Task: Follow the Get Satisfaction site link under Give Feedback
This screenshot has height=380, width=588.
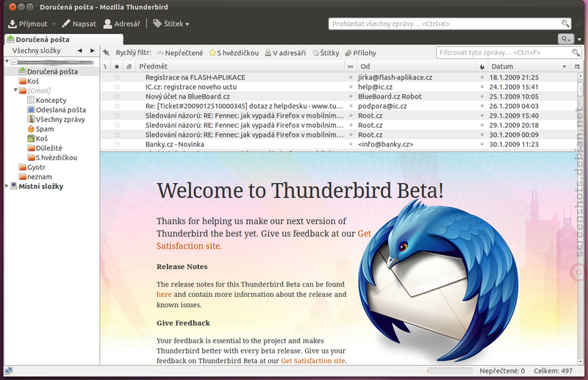Action: 313,361
